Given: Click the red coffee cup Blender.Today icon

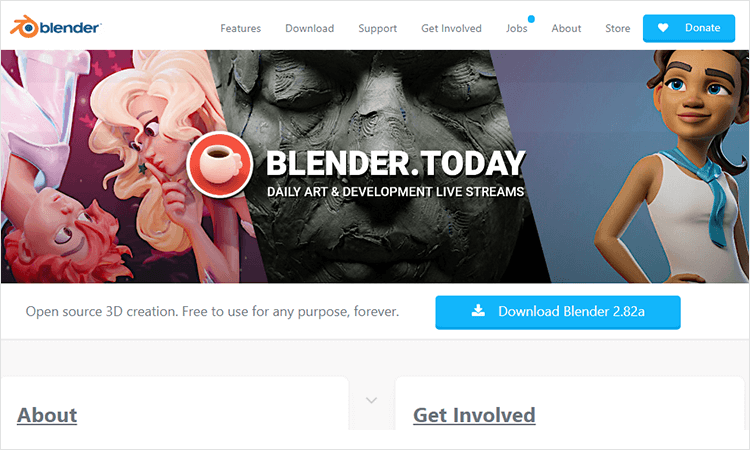Looking at the screenshot, I should pos(220,165).
